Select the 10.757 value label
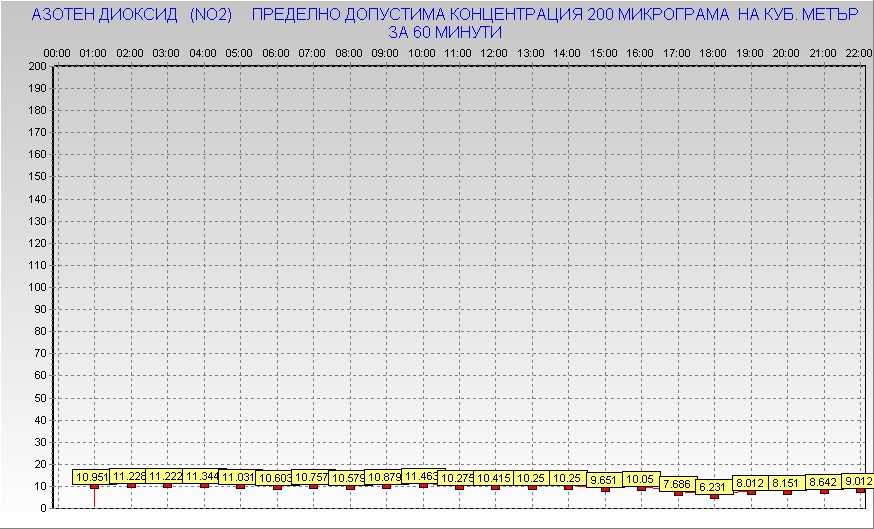The image size is (874, 529). click(x=311, y=477)
